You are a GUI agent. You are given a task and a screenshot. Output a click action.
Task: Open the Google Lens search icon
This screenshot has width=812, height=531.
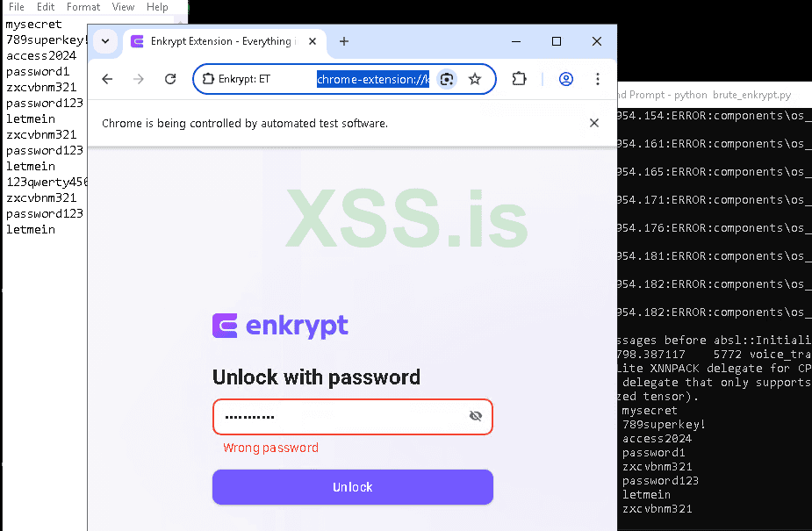pos(447,79)
